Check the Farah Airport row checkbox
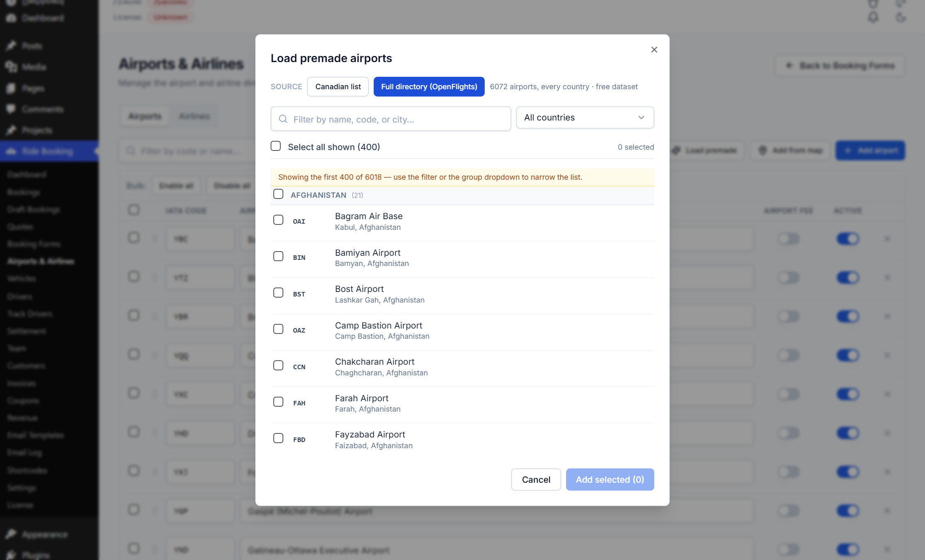The image size is (925, 560). [x=278, y=402]
